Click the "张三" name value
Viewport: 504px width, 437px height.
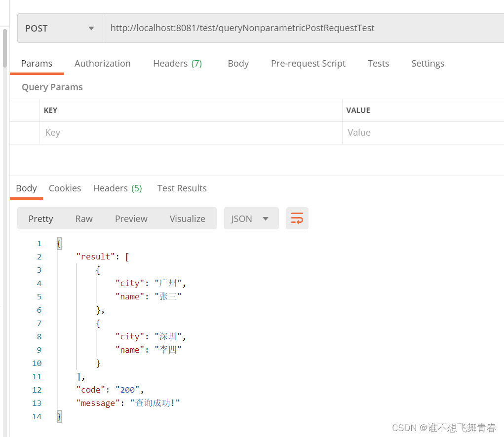tap(168, 296)
